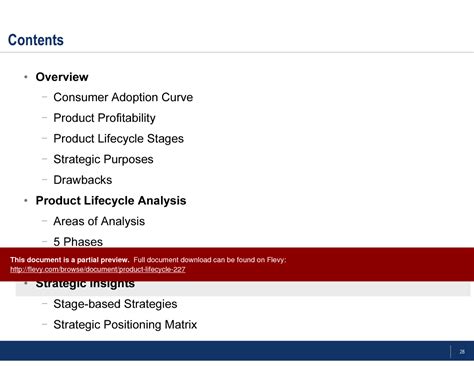Click the Consumer Adoption Curve entry

click(x=123, y=97)
